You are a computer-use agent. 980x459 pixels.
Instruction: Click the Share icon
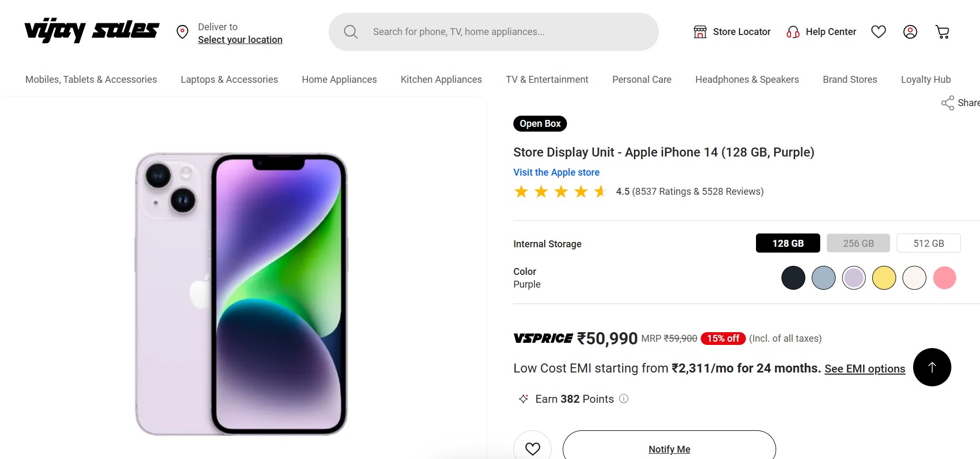point(948,103)
